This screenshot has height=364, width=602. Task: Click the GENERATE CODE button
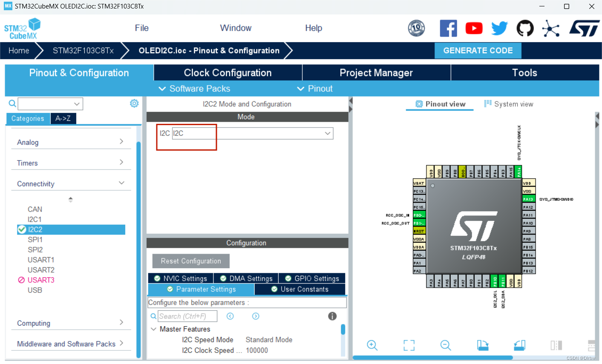pos(478,51)
